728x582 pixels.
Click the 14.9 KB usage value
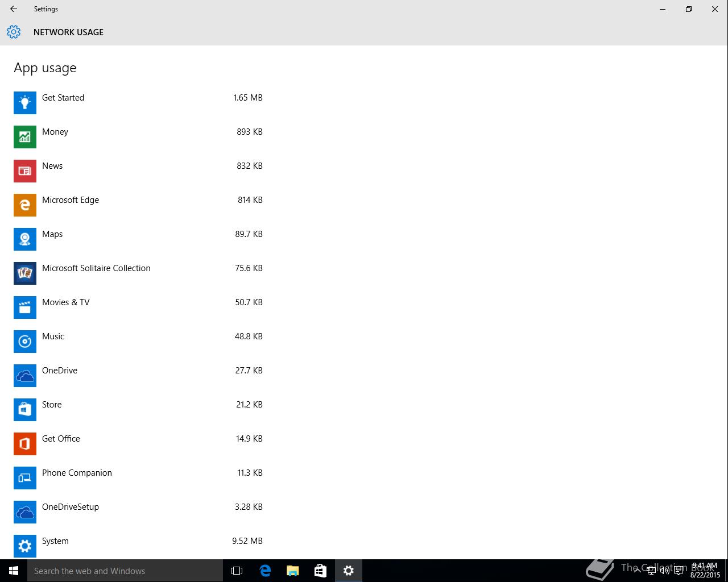tap(249, 439)
